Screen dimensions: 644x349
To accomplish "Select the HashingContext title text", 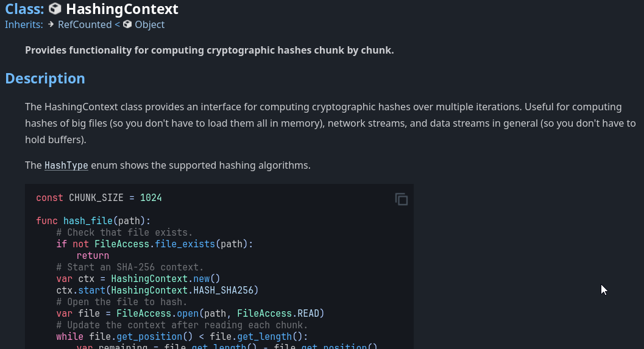I will tap(122, 9).
